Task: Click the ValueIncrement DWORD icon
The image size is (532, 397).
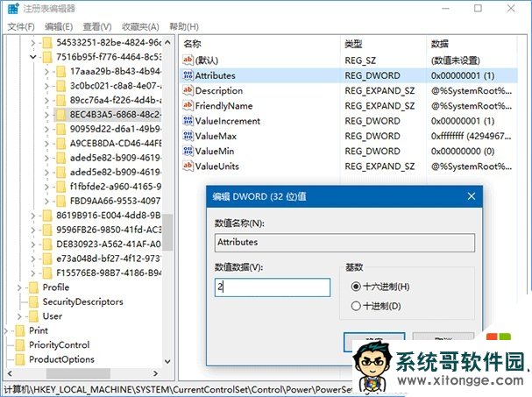Action: click(x=188, y=121)
